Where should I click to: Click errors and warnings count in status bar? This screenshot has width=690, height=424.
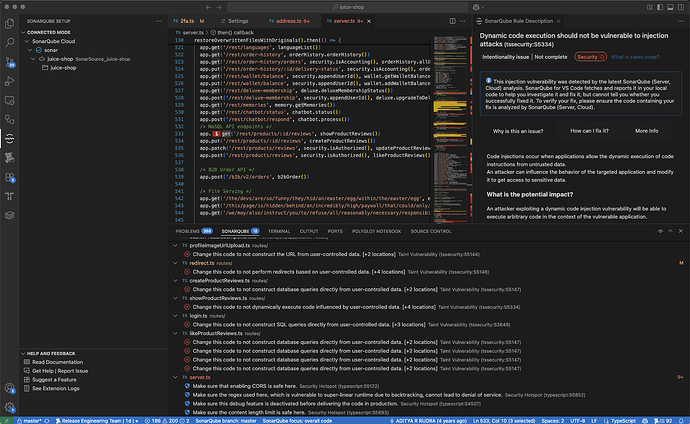[167, 420]
